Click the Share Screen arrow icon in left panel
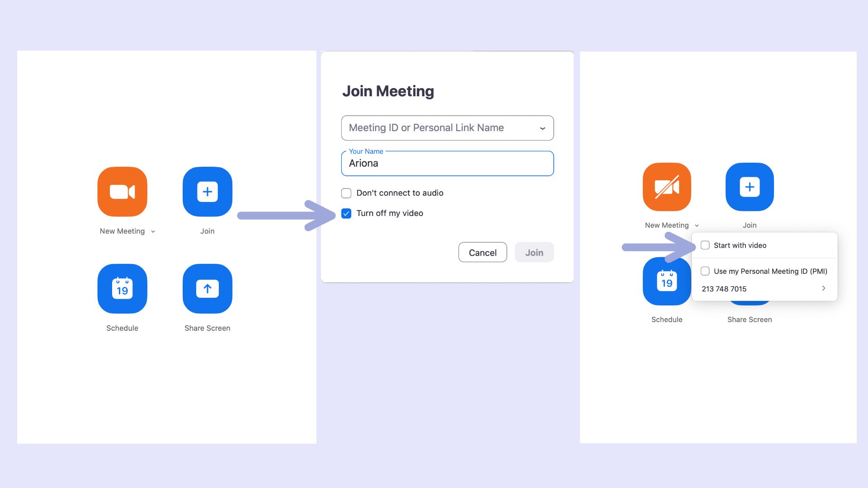 tap(207, 289)
